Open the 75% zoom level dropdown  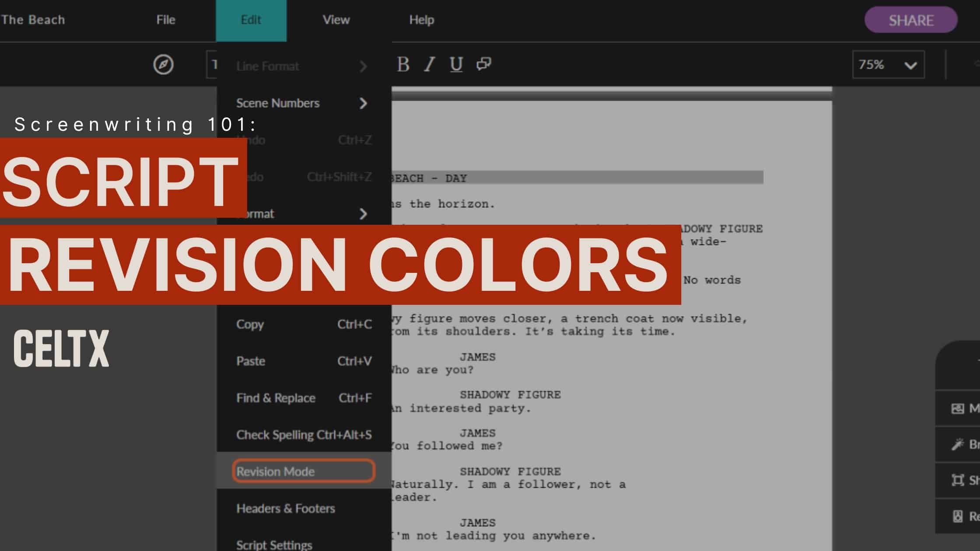click(888, 65)
